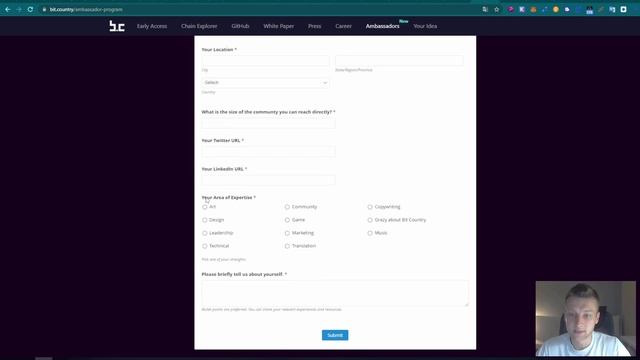
Task: Click the lock icon in the address bar
Action: [44, 9]
